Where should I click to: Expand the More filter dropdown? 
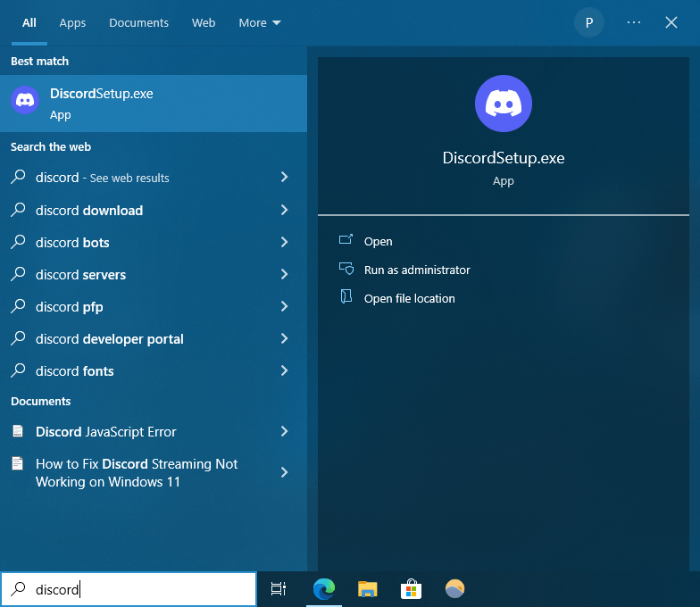tap(259, 23)
